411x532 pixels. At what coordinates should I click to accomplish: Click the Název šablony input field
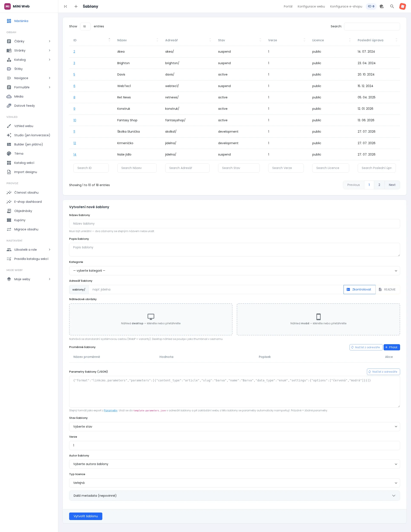tap(234, 224)
